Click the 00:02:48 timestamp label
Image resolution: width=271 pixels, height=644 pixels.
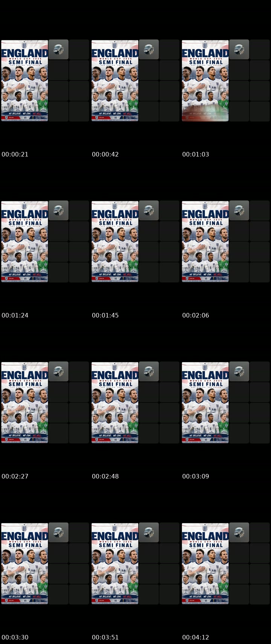(105, 476)
